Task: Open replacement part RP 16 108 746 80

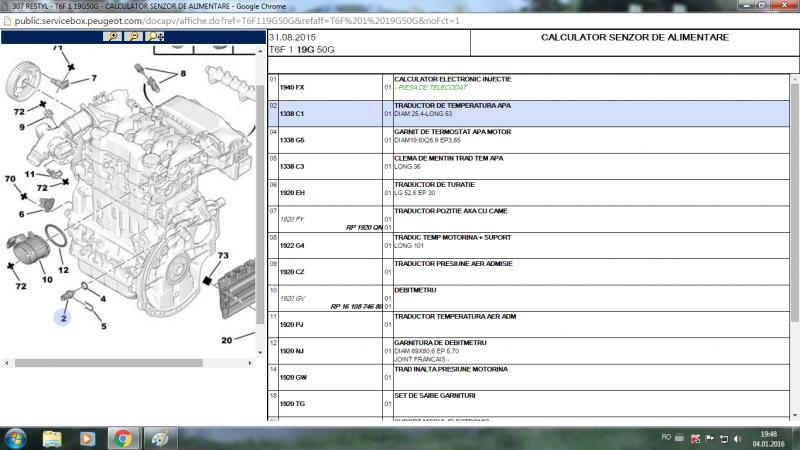Action: 356,307
